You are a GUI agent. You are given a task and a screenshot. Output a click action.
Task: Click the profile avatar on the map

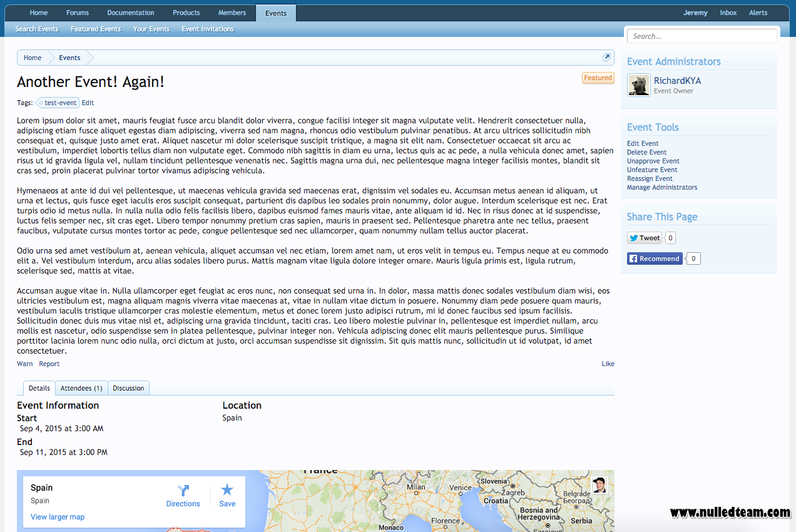click(600, 484)
